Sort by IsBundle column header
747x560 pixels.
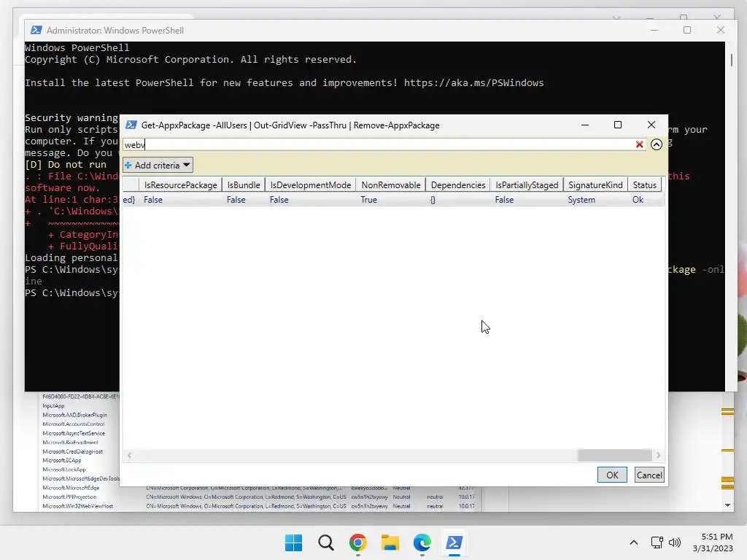point(244,184)
